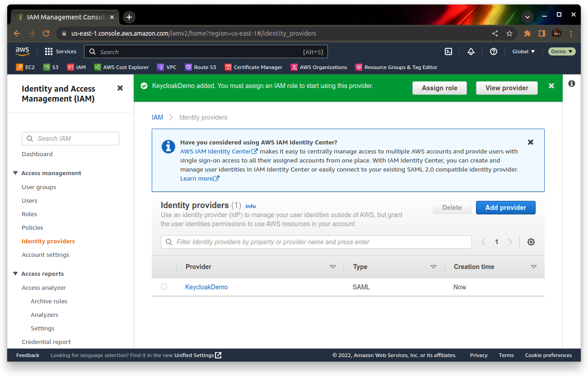Viewport: 588px width, 376px height.
Task: Open the AWS Cost Explorer shortcut
Action: [x=121, y=67]
